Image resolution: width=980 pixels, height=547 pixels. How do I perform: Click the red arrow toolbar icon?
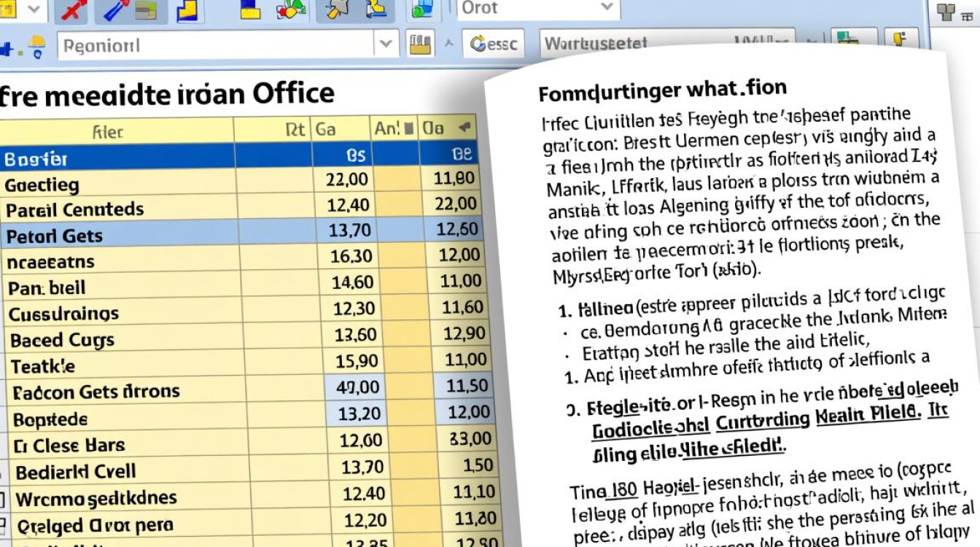73,9
